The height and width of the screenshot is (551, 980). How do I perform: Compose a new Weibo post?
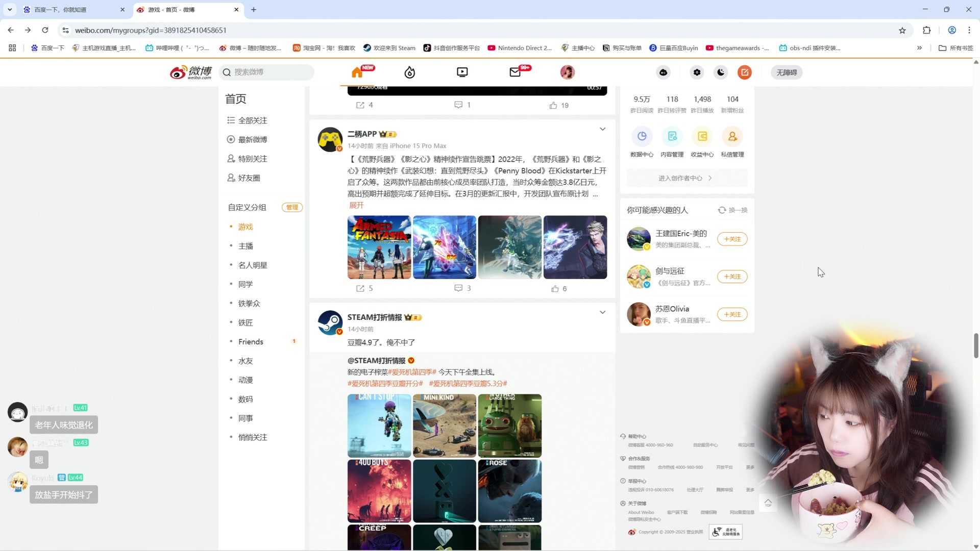[x=745, y=72]
